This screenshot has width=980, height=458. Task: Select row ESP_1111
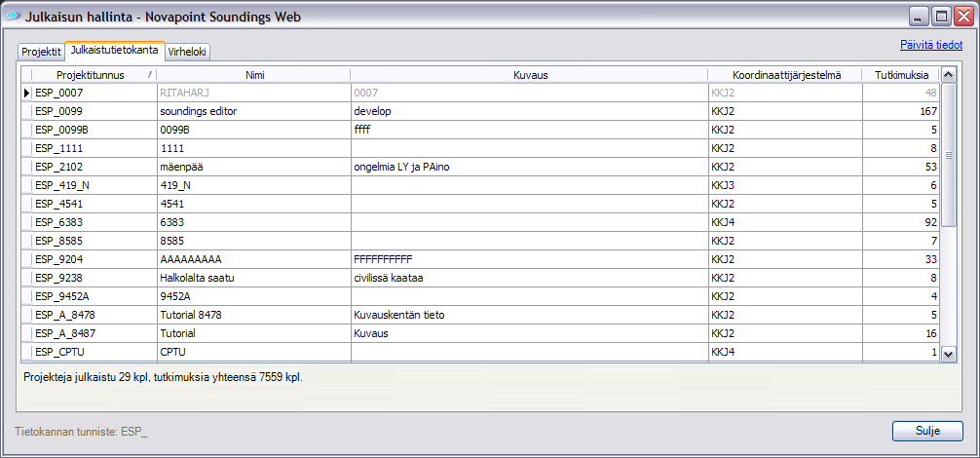coord(480,149)
